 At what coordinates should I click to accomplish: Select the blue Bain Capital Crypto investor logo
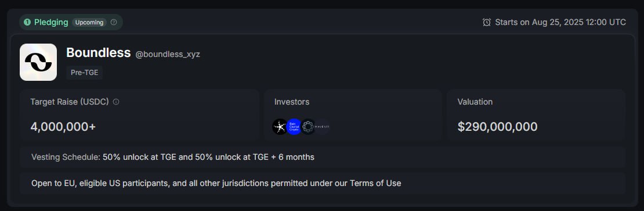294,127
